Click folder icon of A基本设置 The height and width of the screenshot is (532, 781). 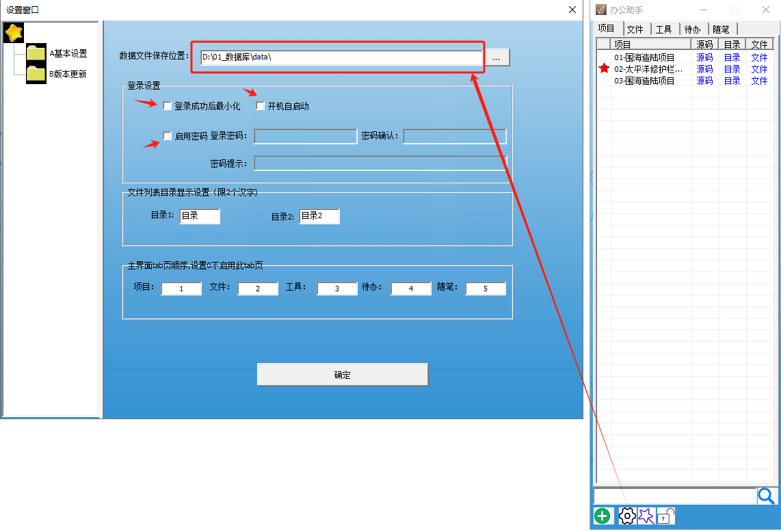click(36, 53)
